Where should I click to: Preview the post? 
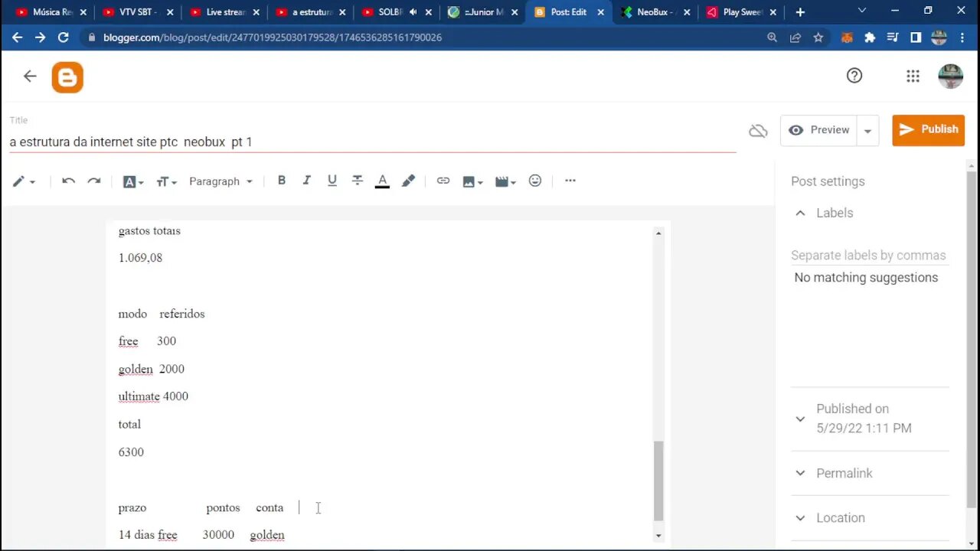tap(818, 130)
